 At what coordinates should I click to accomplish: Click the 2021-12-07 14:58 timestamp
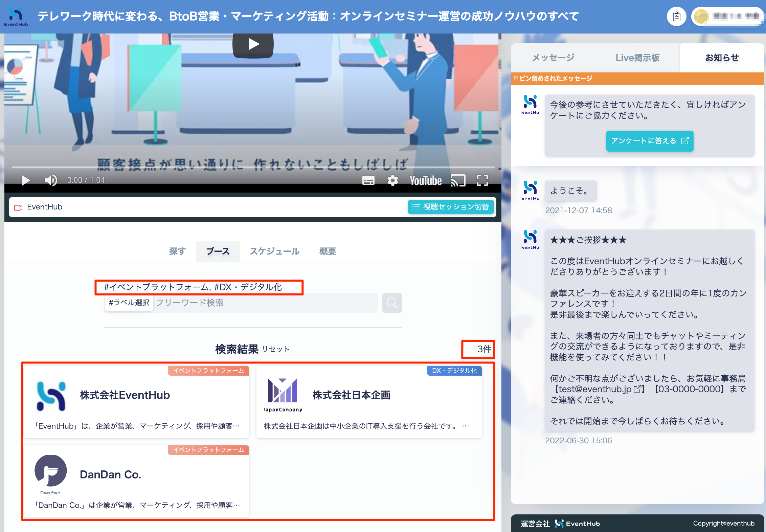pos(578,210)
